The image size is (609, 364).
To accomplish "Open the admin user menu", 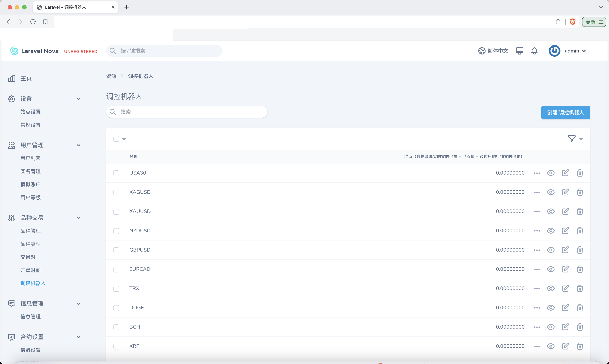I will coord(568,51).
